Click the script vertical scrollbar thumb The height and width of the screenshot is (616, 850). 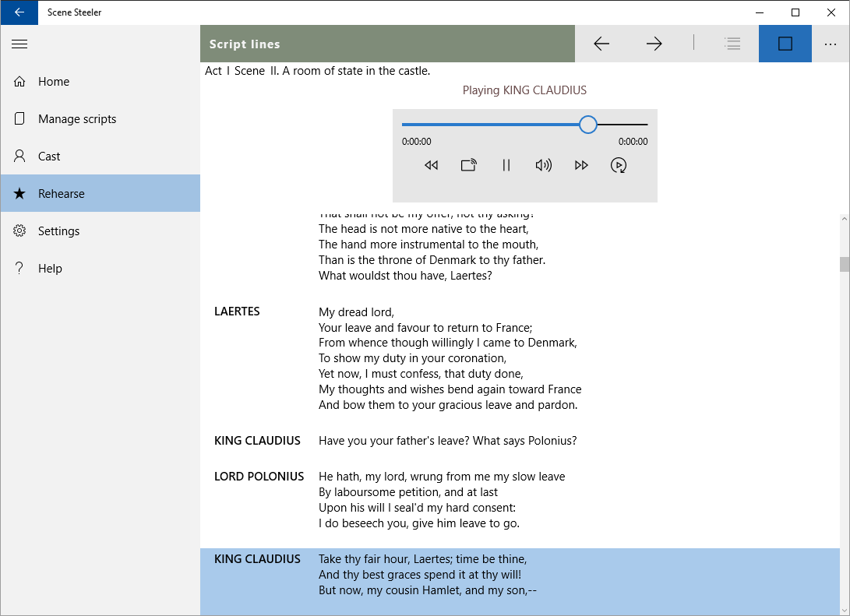845,264
